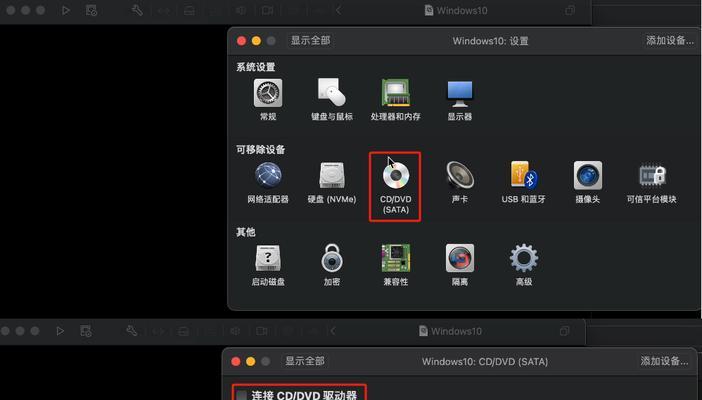Open Camera (摄像头) settings
The image size is (702, 400).
click(588, 175)
